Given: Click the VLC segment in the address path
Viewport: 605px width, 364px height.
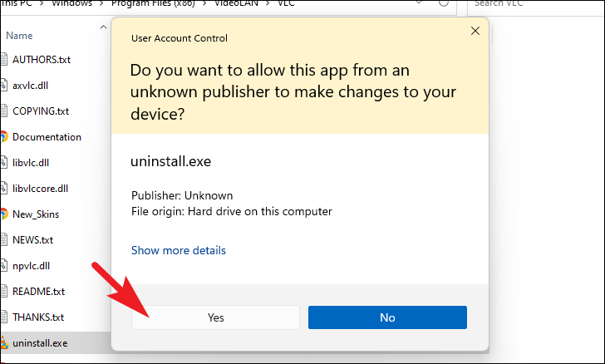Looking at the screenshot, I should [x=286, y=3].
